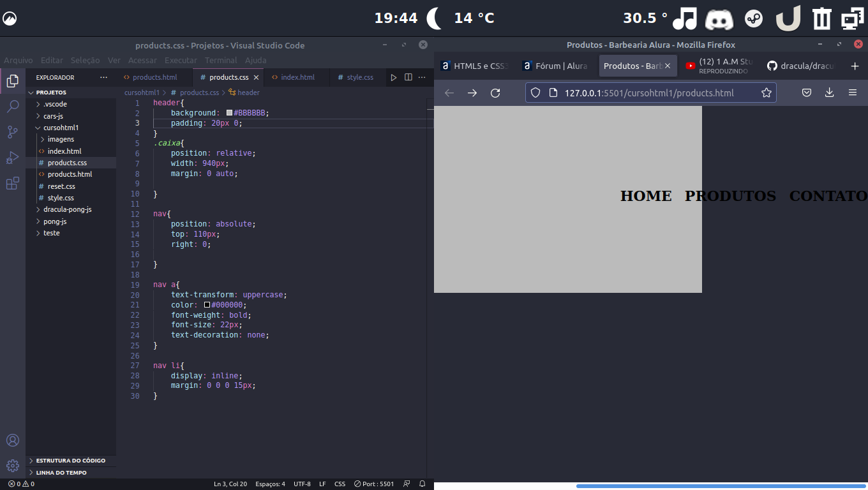
Task: Open the Discord icon in top panel
Action: click(x=719, y=18)
